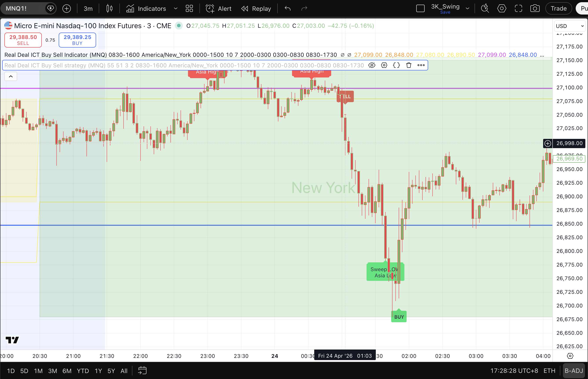Viewport: 588px width, 379px height.
Task: Select the YTD date range
Action: (83, 371)
